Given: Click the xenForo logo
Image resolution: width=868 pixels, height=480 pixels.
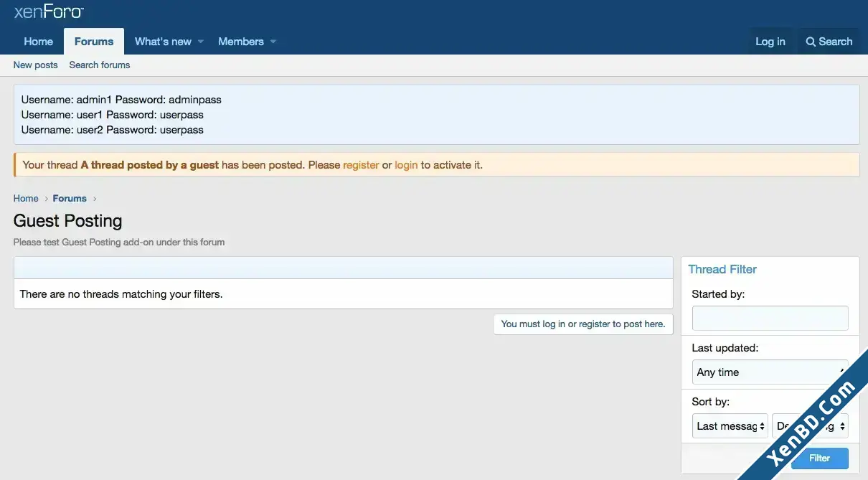Looking at the screenshot, I should point(49,11).
